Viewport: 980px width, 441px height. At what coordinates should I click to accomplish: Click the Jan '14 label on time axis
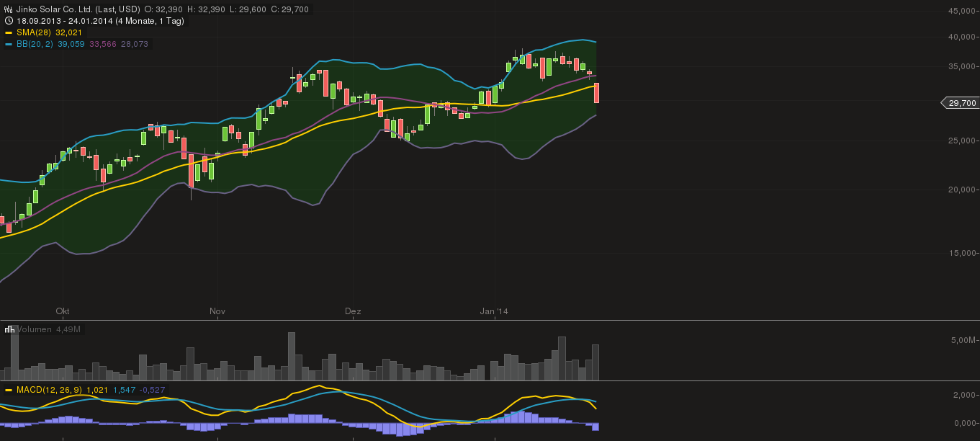[x=494, y=311]
